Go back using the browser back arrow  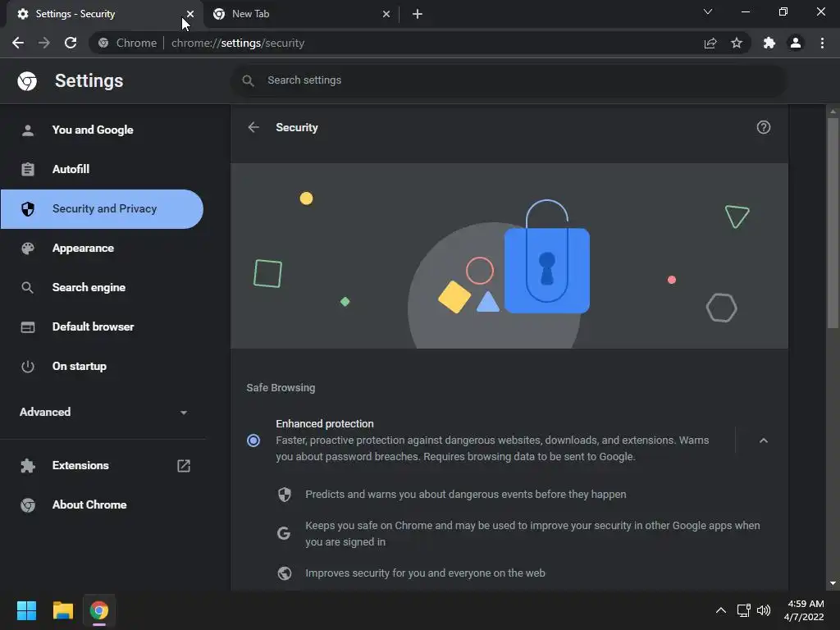coord(18,43)
